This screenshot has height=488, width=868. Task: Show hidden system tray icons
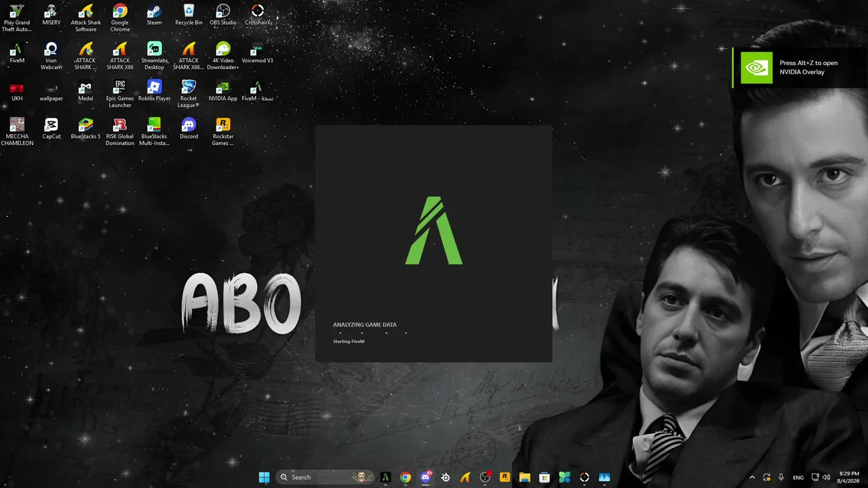click(752, 477)
